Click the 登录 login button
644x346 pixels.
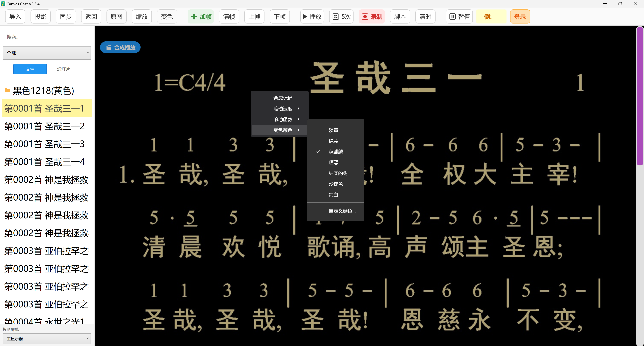point(520,16)
